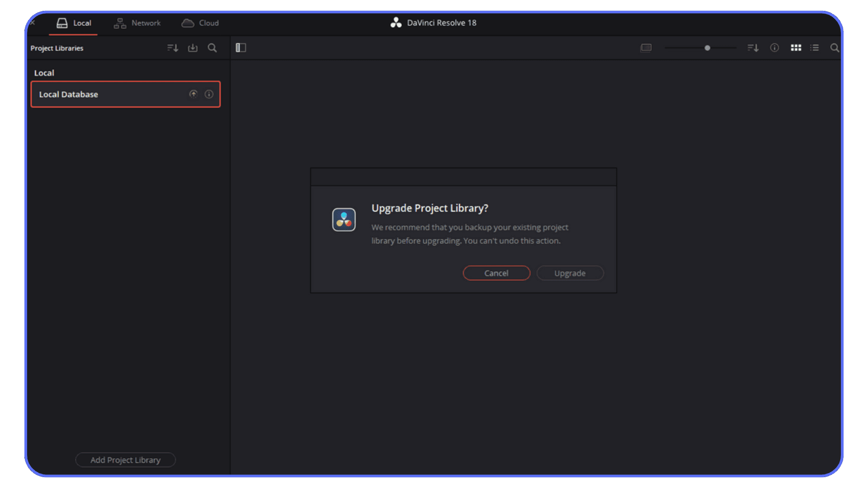Image resolution: width=868 pixels, height=488 pixels.
Task: Click the upgrade arrow icon on Local Database
Action: pyautogui.click(x=193, y=94)
